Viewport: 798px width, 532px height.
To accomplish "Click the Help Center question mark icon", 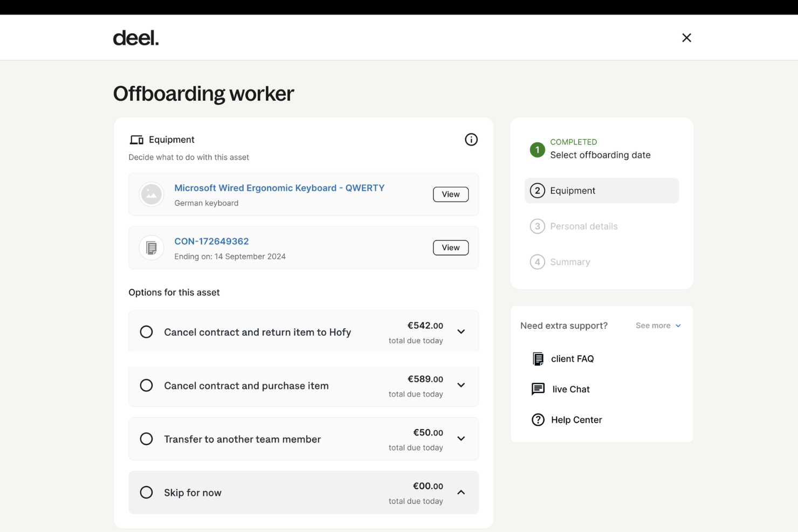I will click(538, 419).
